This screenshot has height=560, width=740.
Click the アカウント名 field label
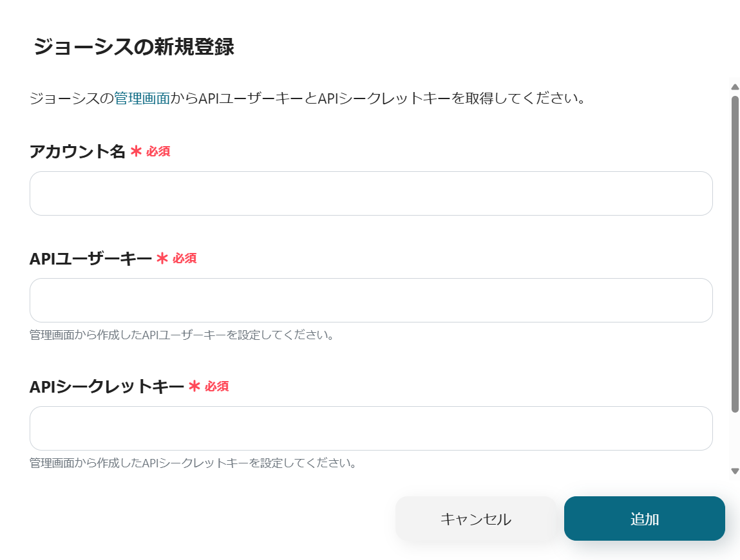coord(77,152)
